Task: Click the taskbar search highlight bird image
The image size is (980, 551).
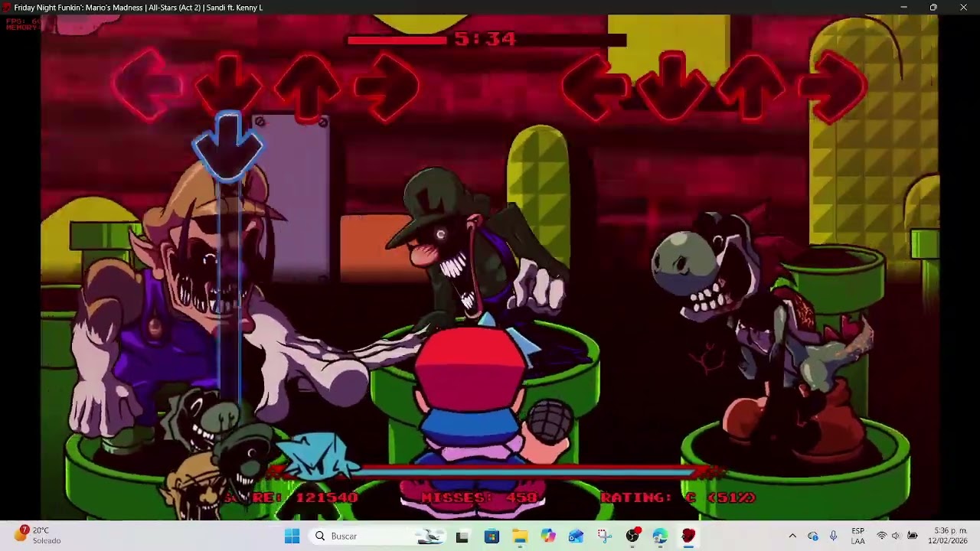Action: (430, 536)
